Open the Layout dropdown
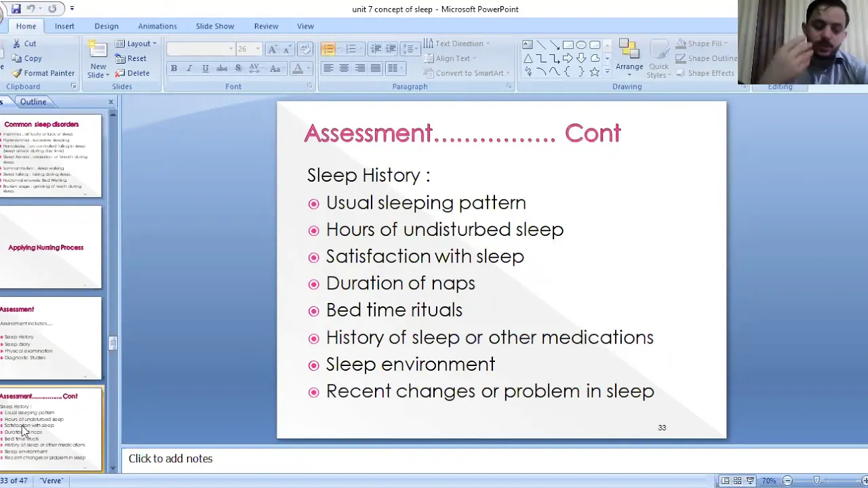868x488 pixels. [x=136, y=43]
